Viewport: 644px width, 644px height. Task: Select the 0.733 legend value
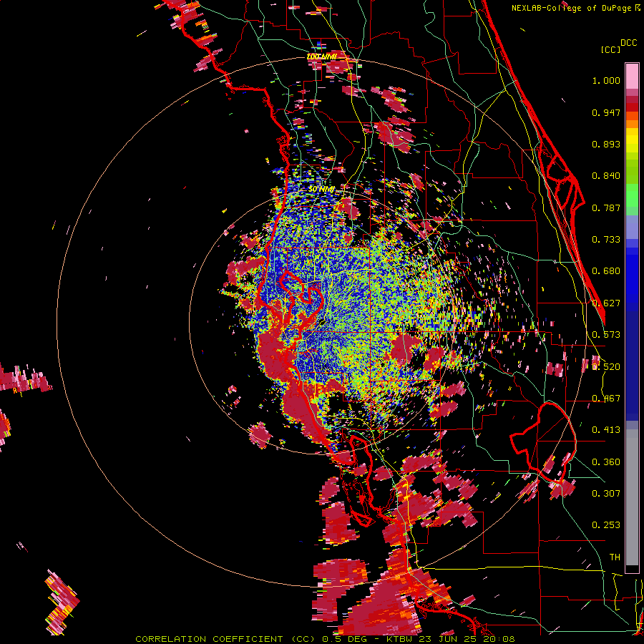pyautogui.click(x=606, y=240)
